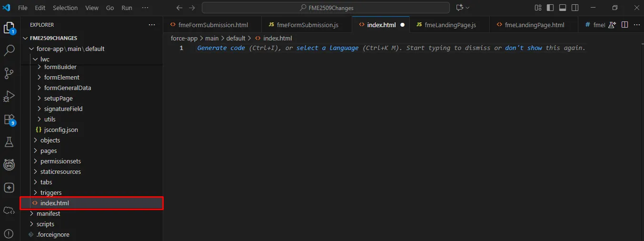Toggle the primary side bar visibility

click(550, 8)
